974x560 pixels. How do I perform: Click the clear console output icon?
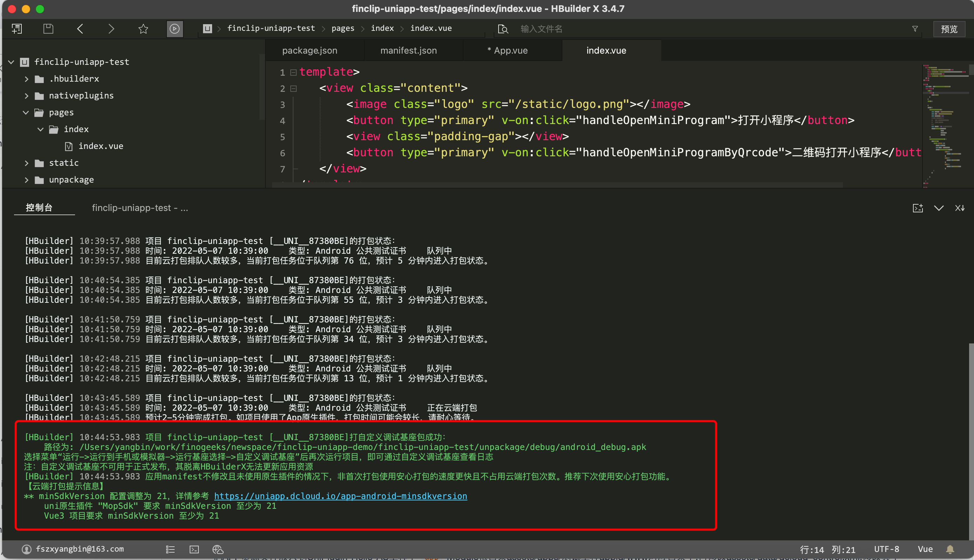[959, 208]
